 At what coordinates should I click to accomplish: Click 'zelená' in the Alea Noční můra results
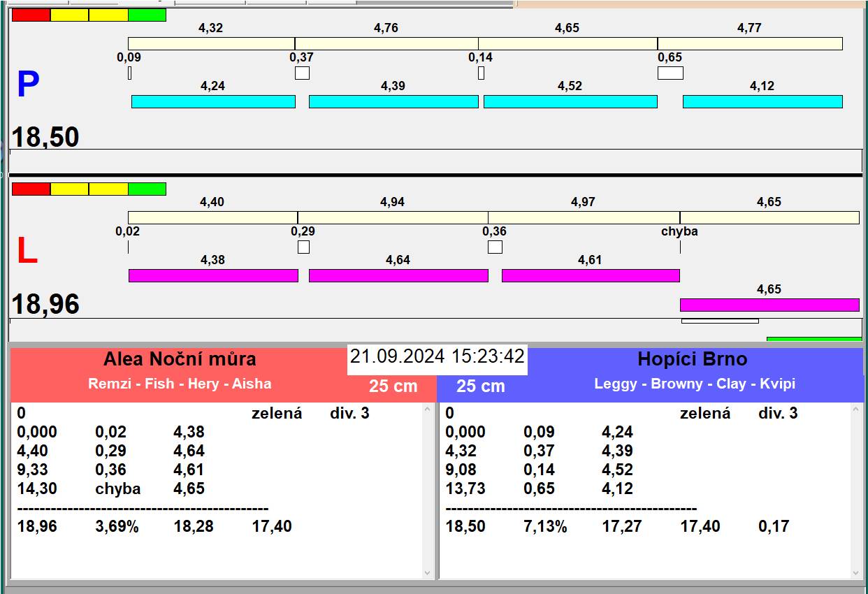277,414
